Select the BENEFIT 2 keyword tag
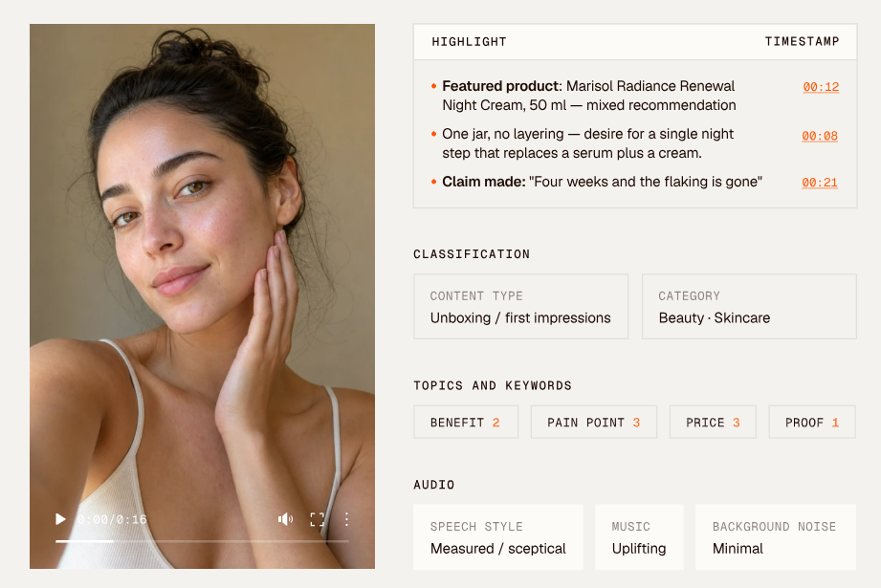Image resolution: width=881 pixels, height=588 pixels. click(x=466, y=423)
